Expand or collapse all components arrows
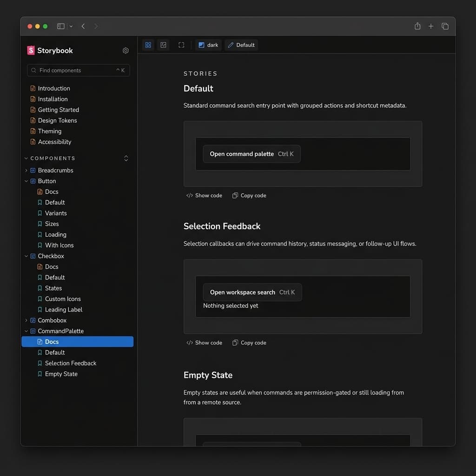This screenshot has height=476, width=476. [x=126, y=158]
